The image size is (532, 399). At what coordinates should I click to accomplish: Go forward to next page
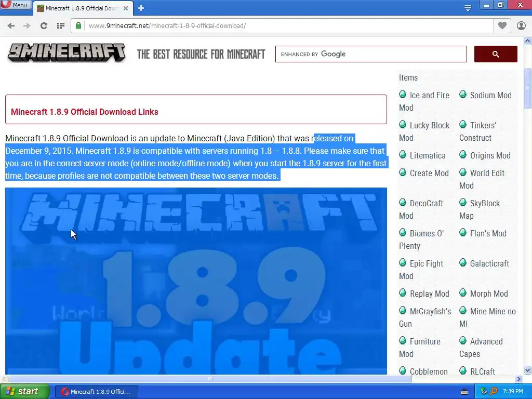(x=27, y=25)
